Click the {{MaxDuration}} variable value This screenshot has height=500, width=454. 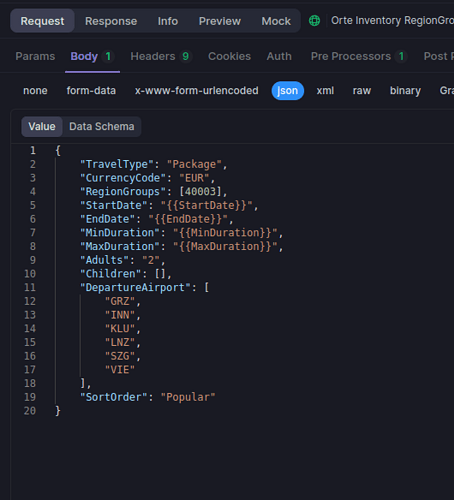click(x=225, y=246)
